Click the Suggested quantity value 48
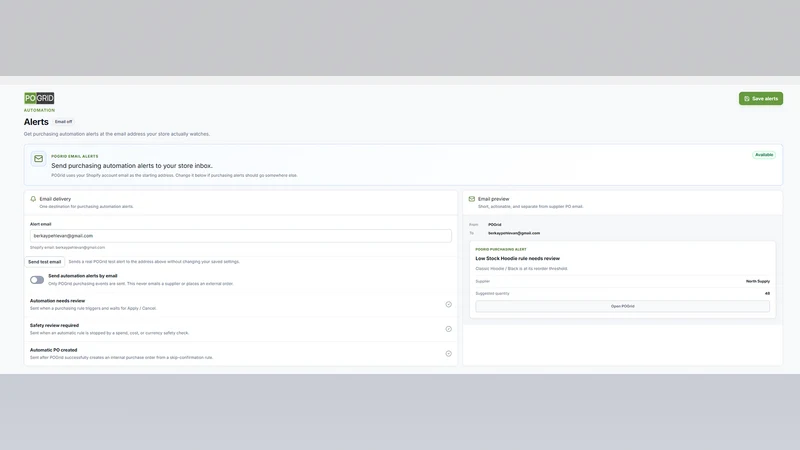 pyautogui.click(x=767, y=293)
